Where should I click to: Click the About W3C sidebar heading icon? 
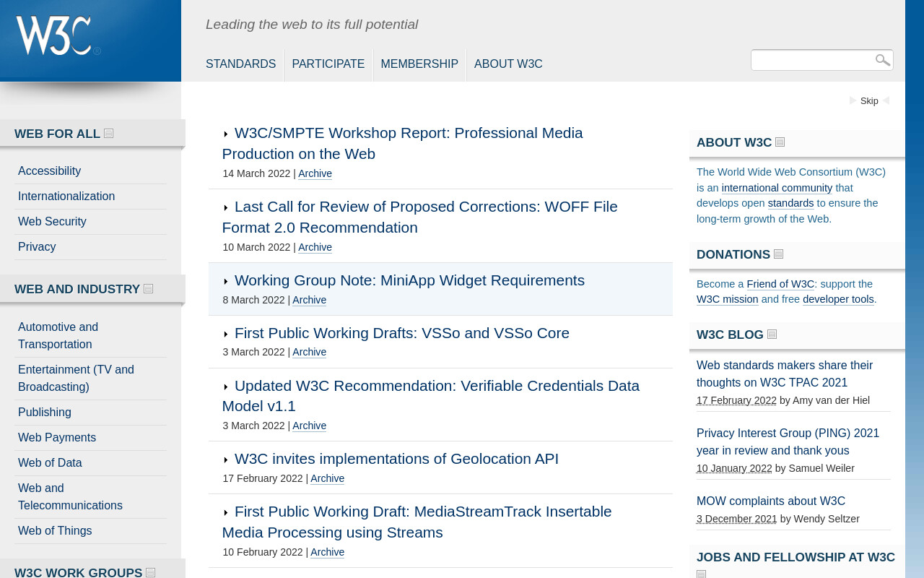pyautogui.click(x=780, y=142)
